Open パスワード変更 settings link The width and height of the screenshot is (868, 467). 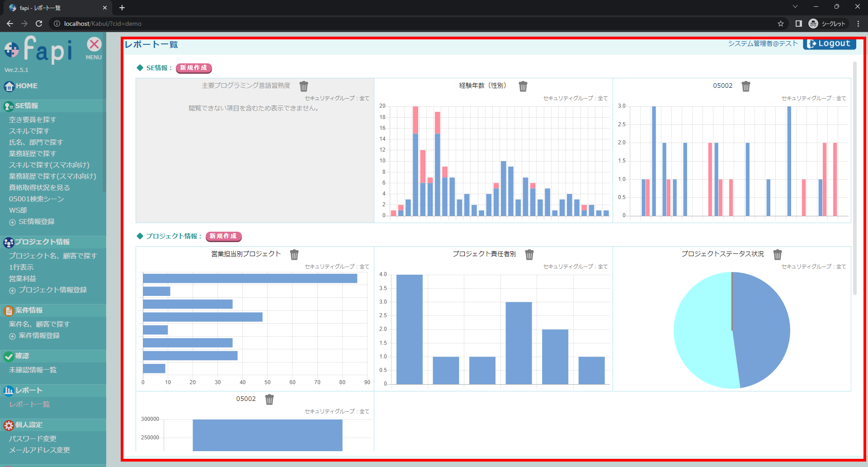[x=33, y=438]
